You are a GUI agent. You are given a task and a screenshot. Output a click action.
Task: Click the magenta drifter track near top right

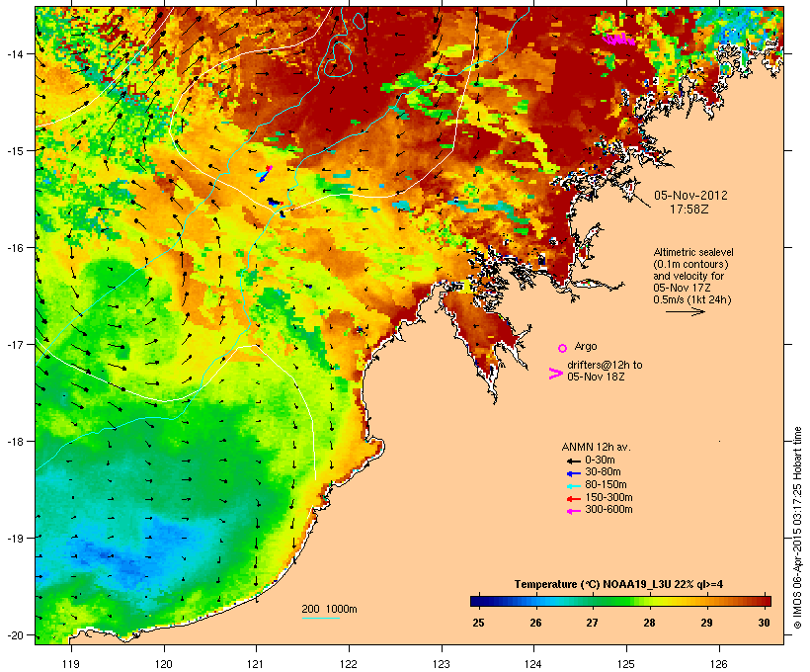(x=618, y=40)
